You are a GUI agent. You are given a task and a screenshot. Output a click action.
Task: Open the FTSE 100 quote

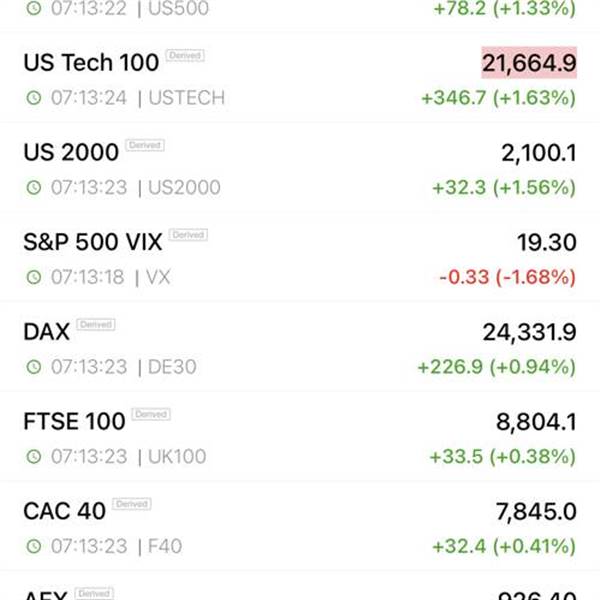[x=300, y=436]
